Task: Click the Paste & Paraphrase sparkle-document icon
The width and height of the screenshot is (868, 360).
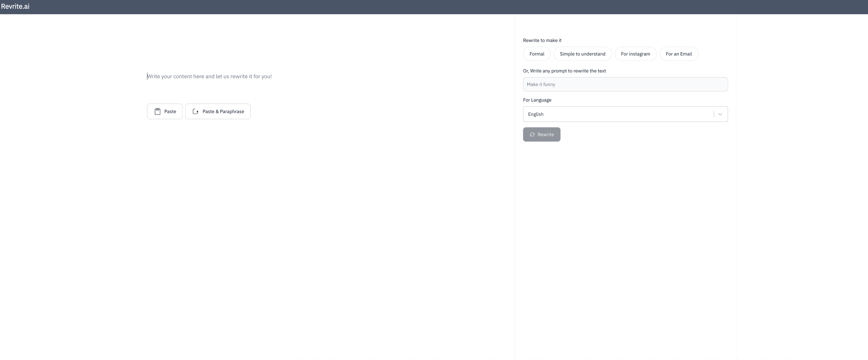Action: coord(196,111)
